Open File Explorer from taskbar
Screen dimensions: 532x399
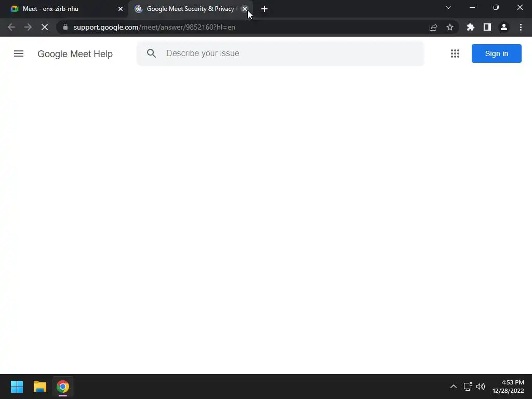click(39, 387)
